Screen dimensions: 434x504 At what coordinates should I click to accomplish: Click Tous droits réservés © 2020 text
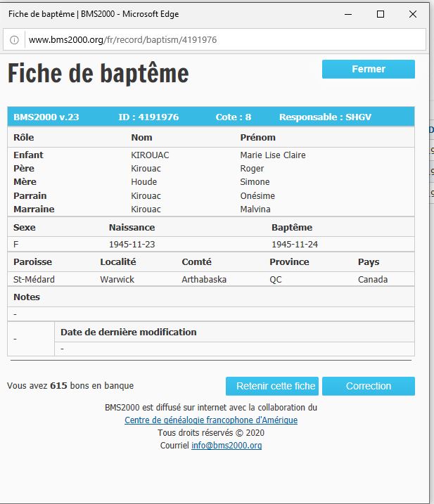tap(211, 432)
